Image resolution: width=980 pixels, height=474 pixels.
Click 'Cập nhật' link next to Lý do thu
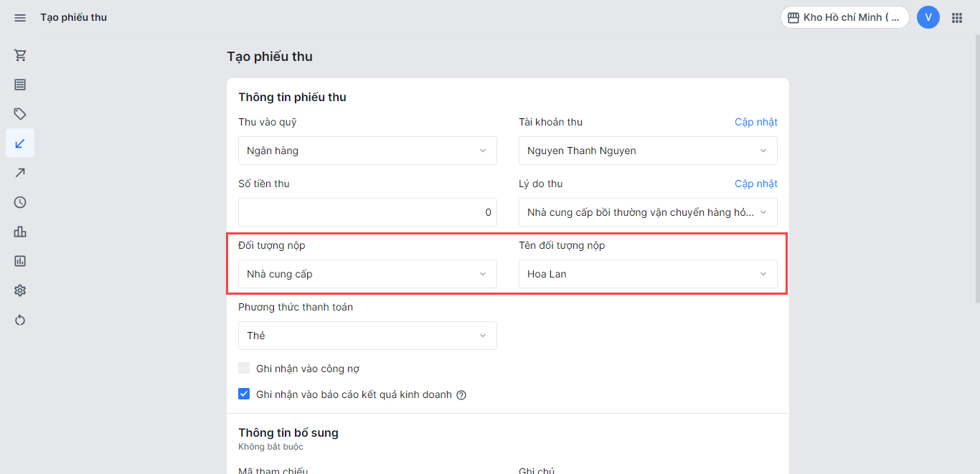pyautogui.click(x=756, y=184)
